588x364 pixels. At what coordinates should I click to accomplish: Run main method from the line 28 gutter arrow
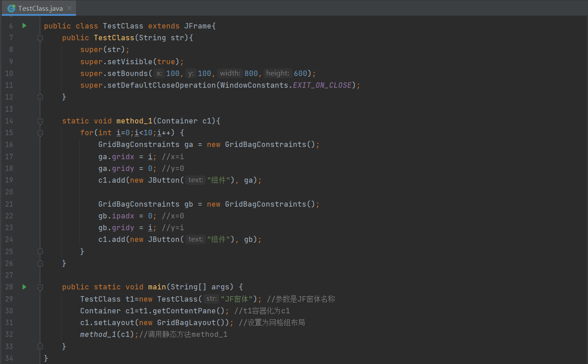(x=24, y=287)
